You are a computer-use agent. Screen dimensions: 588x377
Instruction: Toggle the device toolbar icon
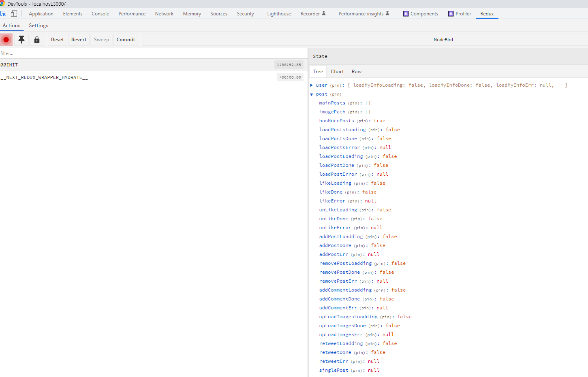click(14, 13)
